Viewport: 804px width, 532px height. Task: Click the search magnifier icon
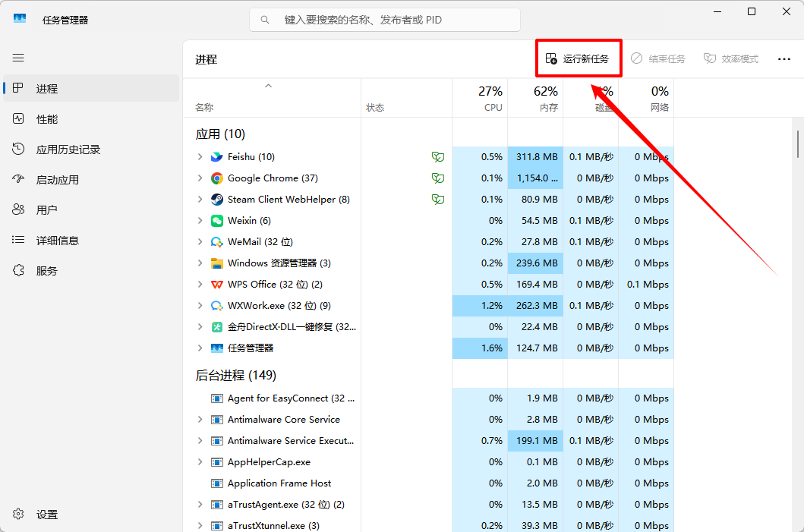click(265, 20)
